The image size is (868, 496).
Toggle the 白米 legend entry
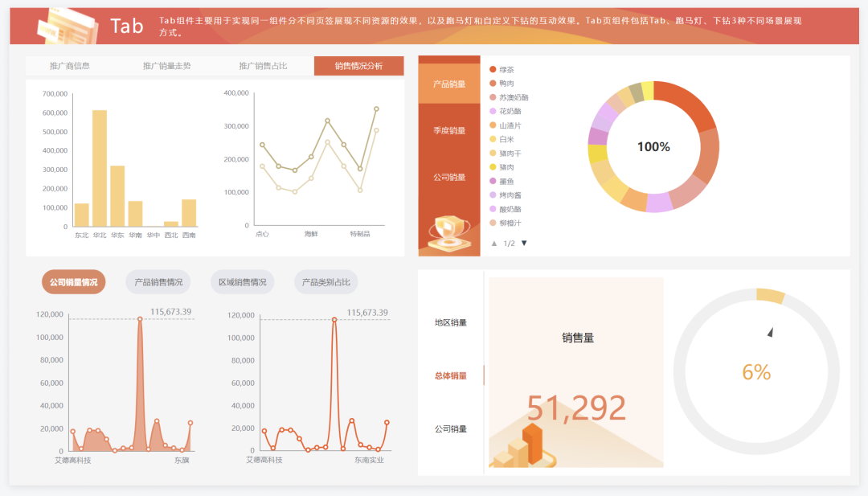coord(502,140)
